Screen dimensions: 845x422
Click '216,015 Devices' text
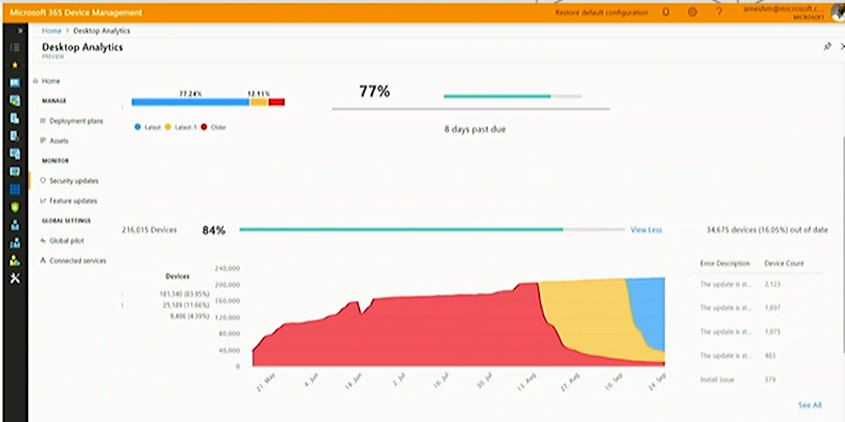tap(149, 230)
